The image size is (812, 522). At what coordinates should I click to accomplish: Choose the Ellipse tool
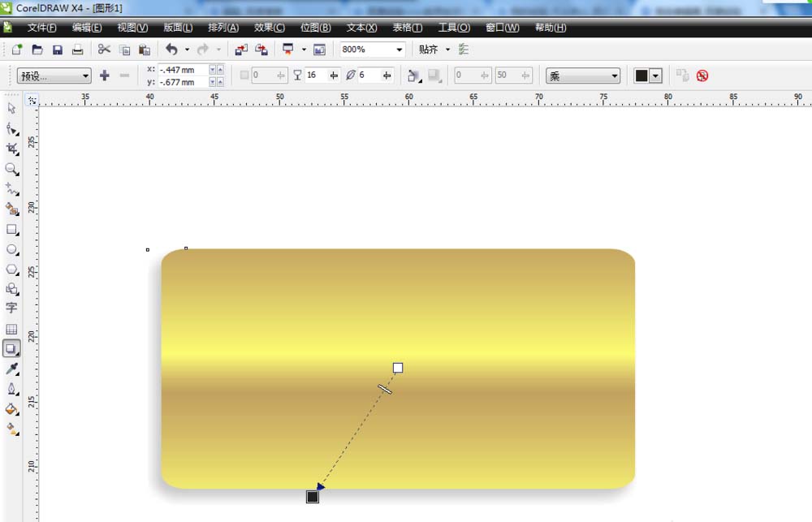pos(11,249)
